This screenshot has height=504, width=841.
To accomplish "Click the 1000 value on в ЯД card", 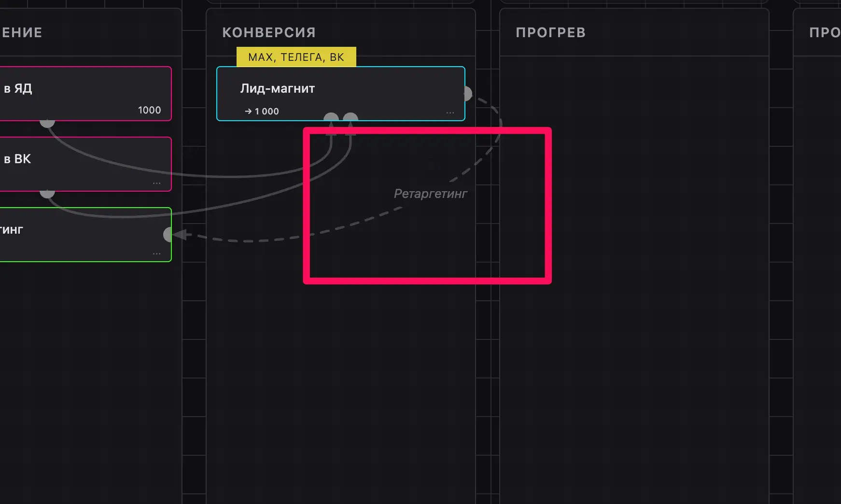I will 149,110.
